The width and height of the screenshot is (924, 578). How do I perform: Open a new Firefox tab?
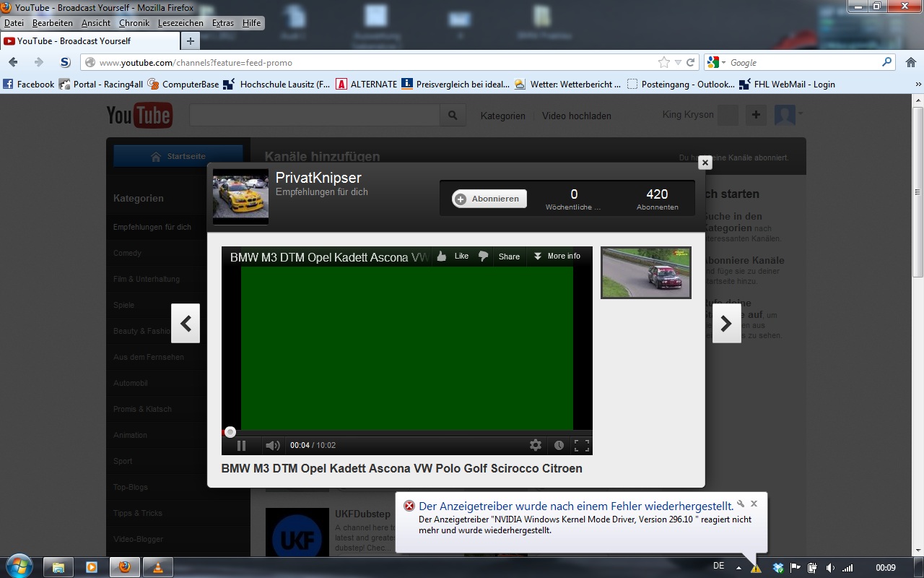coord(190,41)
